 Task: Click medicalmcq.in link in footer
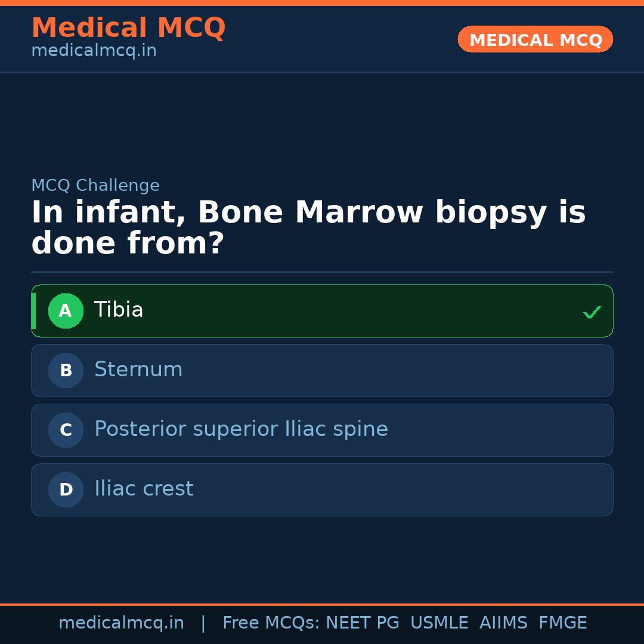[x=121, y=623]
